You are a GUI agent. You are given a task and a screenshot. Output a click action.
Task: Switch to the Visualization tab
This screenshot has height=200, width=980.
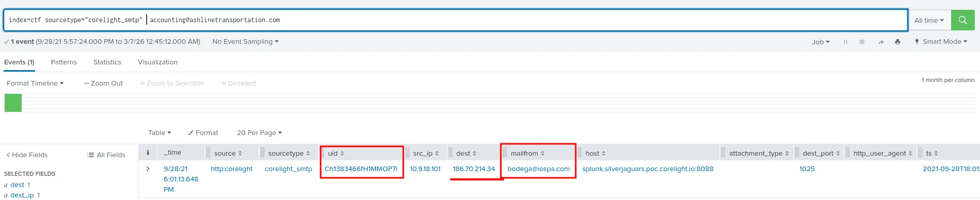point(157,62)
